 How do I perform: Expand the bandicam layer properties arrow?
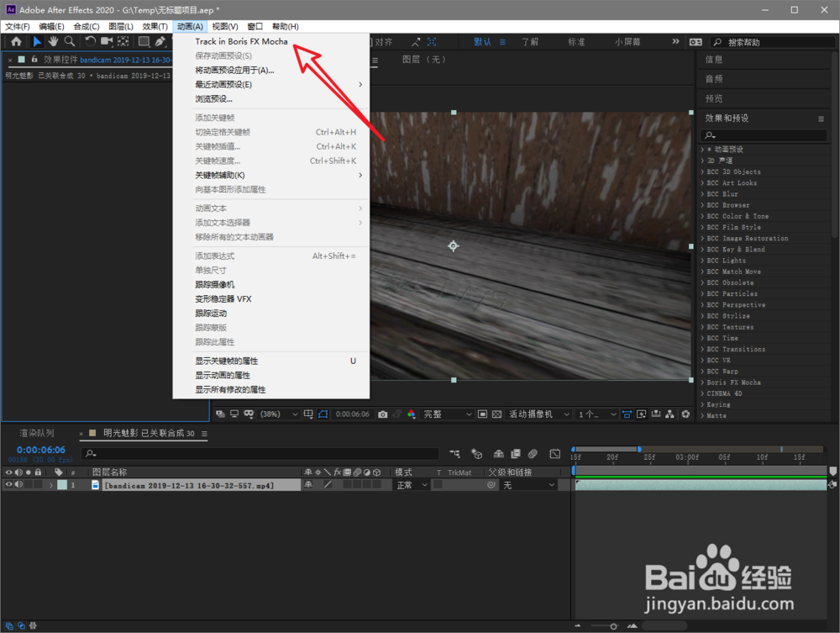tap(51, 485)
